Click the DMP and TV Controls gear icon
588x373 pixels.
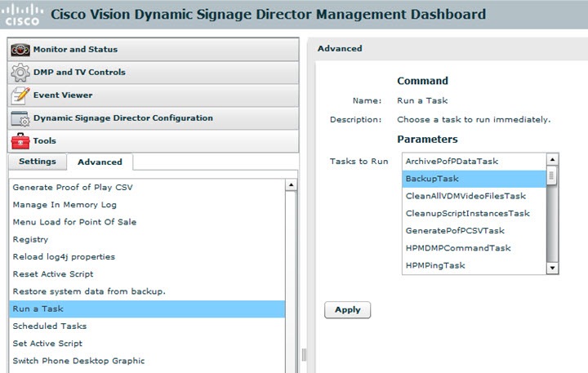pos(20,73)
